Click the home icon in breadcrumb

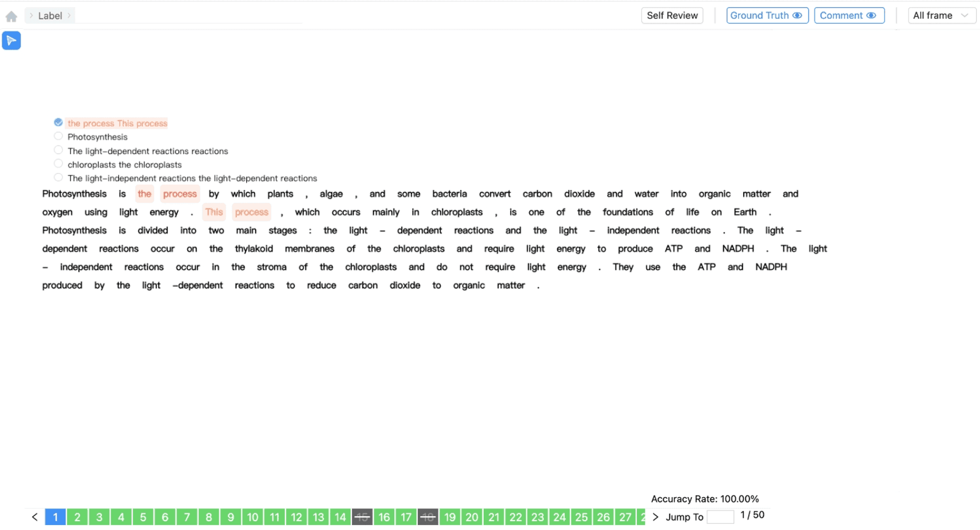[11, 17]
